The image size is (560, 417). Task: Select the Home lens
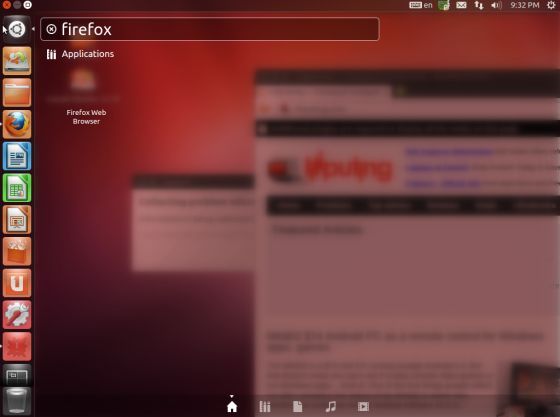pyautogui.click(x=232, y=406)
